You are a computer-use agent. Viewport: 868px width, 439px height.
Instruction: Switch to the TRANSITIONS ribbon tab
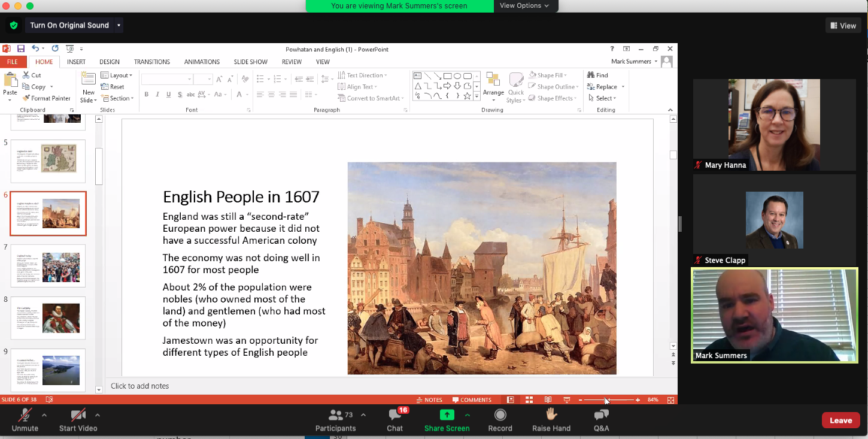[151, 62]
